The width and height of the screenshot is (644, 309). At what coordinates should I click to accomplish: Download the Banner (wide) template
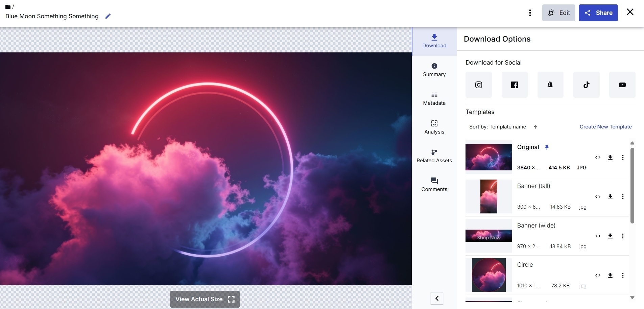[x=610, y=236]
